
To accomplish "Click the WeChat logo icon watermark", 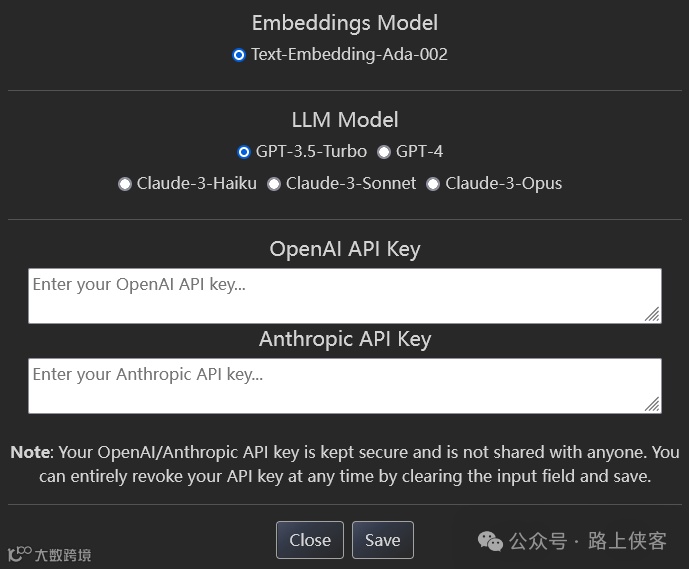I will [x=490, y=541].
